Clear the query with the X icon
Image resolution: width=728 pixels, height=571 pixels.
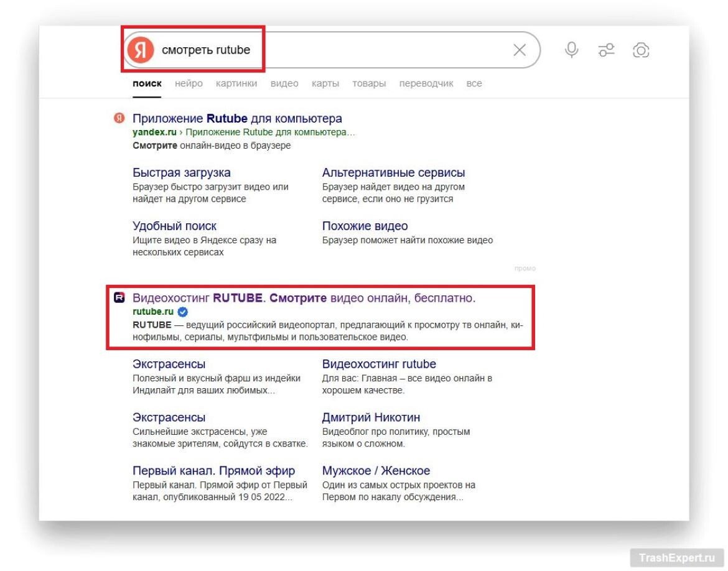tap(520, 50)
